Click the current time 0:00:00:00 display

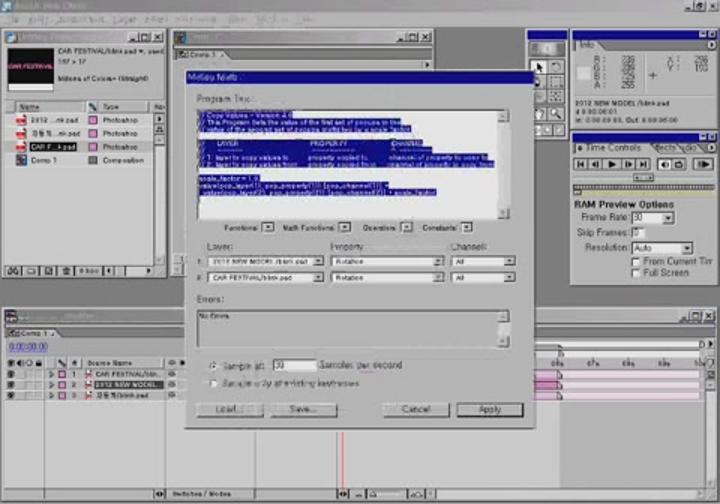[x=28, y=347]
